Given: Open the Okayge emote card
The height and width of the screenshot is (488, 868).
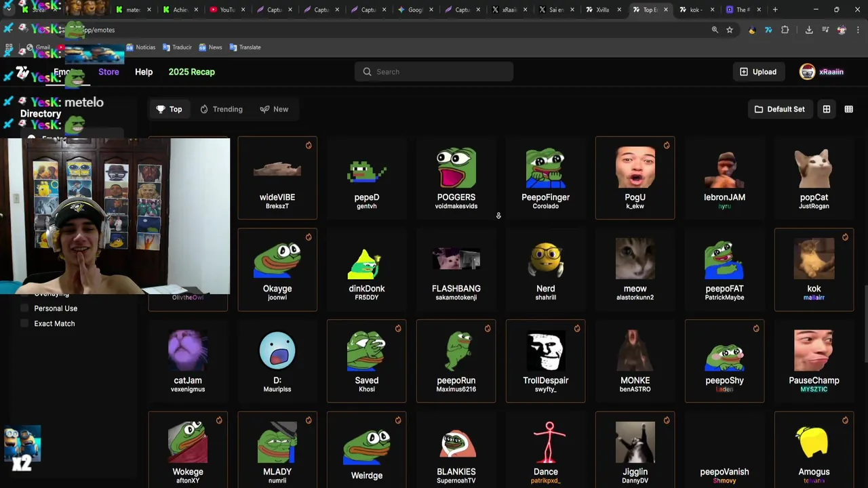Looking at the screenshot, I should click(277, 270).
